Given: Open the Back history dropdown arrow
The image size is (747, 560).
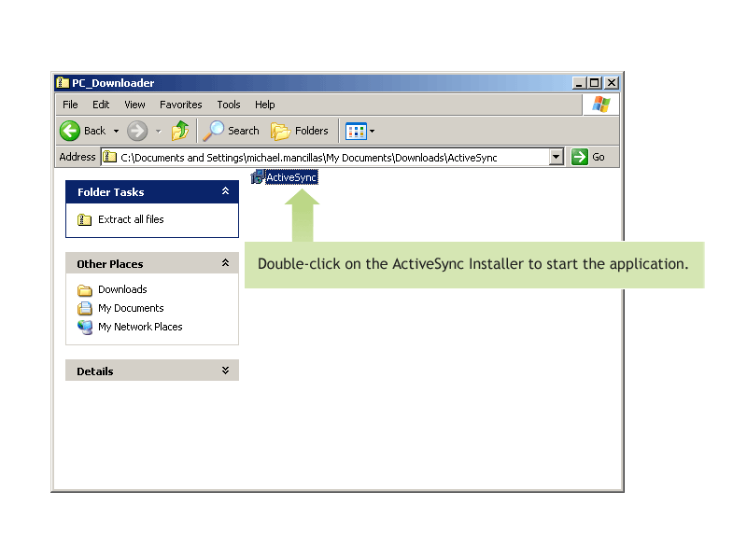Looking at the screenshot, I should click(116, 131).
